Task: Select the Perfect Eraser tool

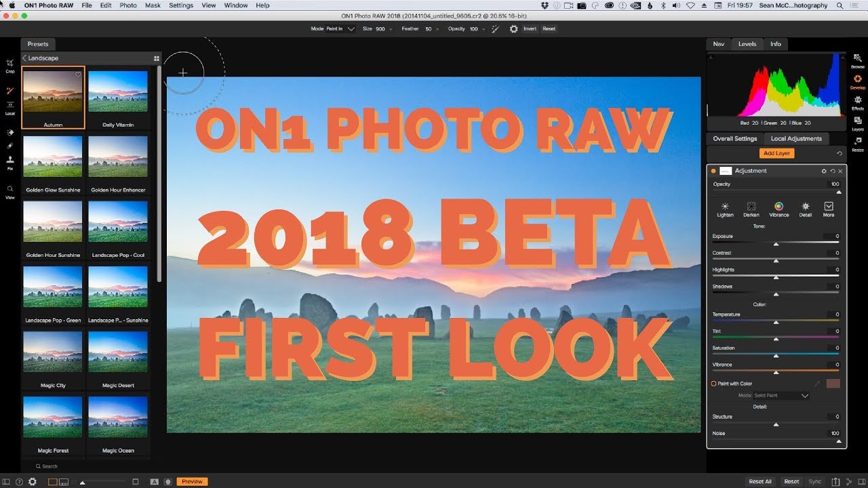Action: point(10,132)
